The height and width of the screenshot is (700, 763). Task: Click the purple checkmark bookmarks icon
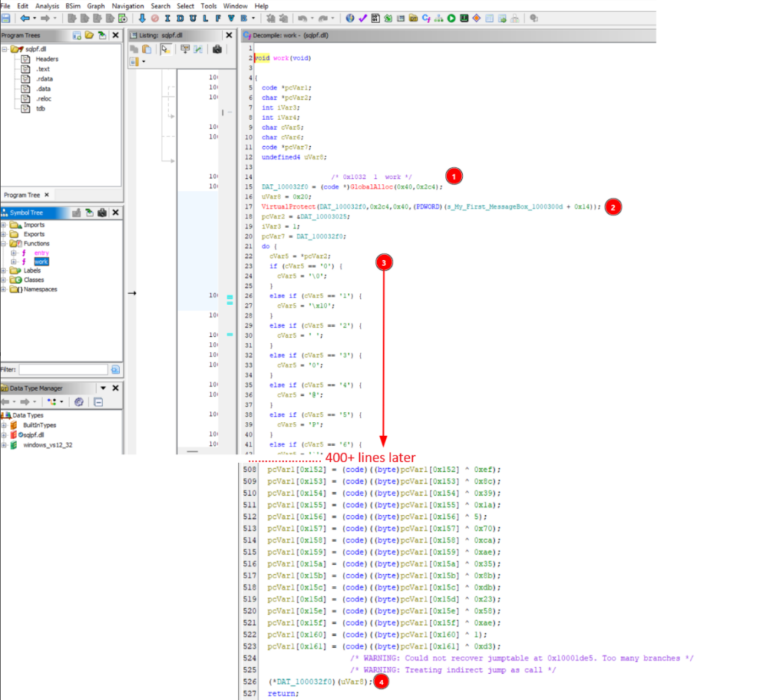pyautogui.click(x=363, y=19)
